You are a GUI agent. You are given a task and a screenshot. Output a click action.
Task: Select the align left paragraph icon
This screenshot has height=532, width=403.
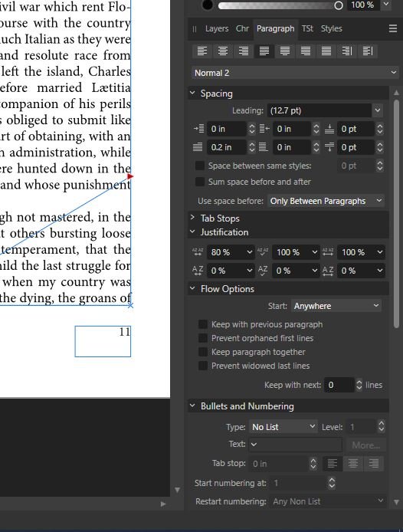202,51
